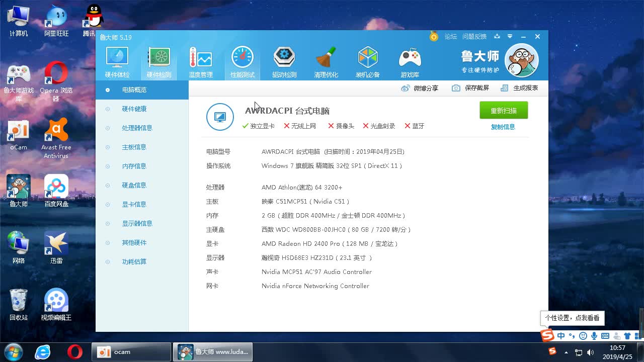Open 装机必备 essential software cube
The height and width of the screenshot is (362, 644).
[x=368, y=62]
